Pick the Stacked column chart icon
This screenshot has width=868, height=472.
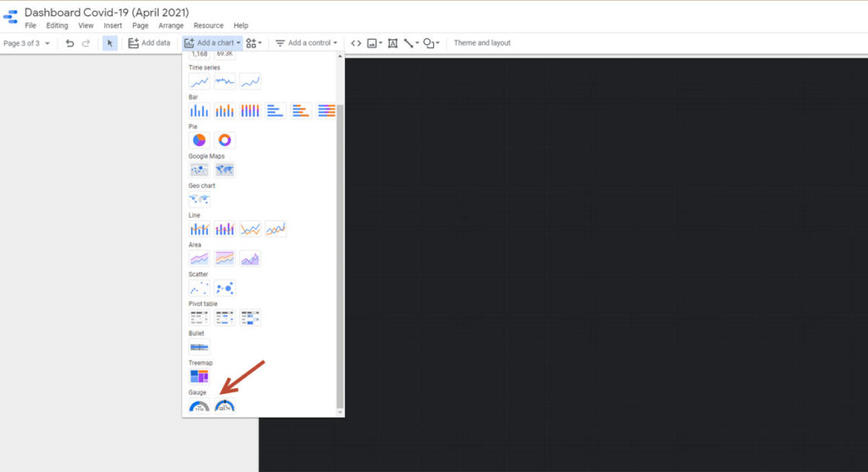coord(225,111)
